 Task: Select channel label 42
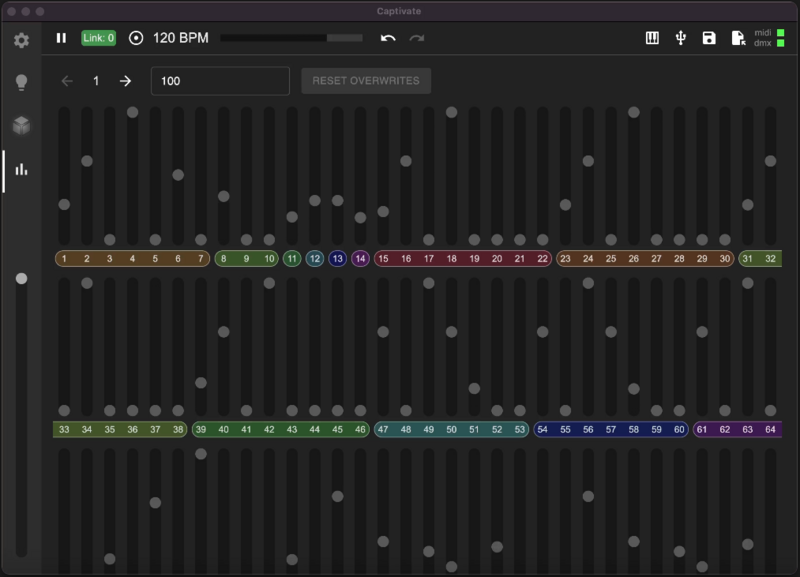point(269,430)
